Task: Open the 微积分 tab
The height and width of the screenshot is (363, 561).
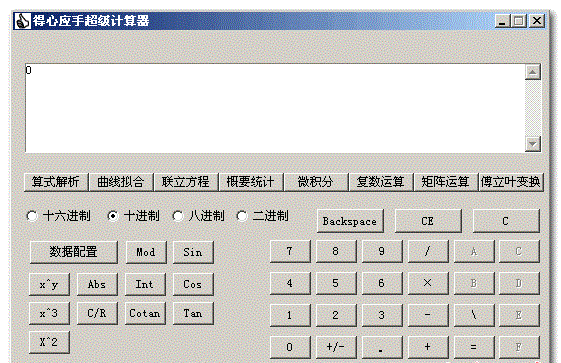Action: 316,182
